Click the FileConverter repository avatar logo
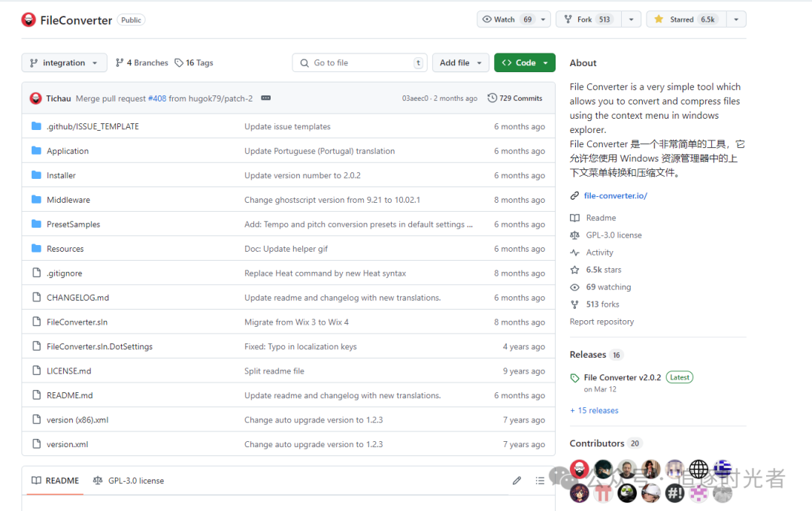This screenshot has height=511, width=812. coord(29,20)
